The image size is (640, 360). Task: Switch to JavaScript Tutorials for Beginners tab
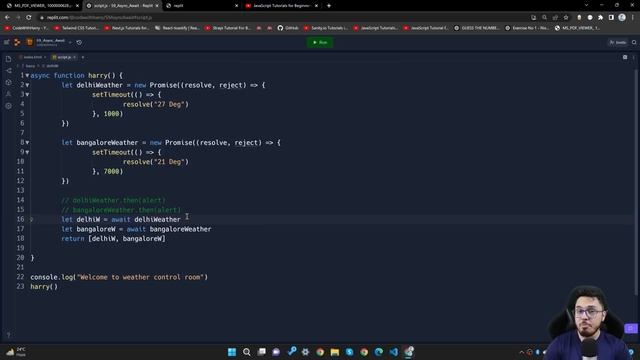(x=282, y=6)
